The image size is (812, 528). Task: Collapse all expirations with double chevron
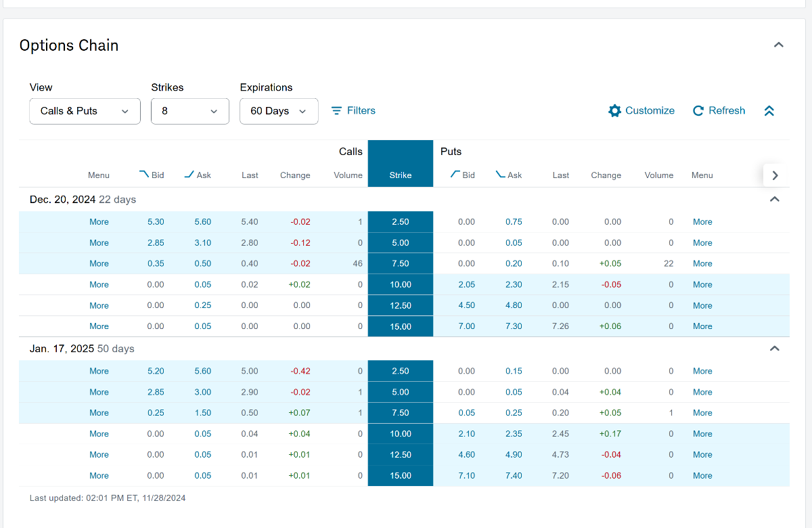(769, 111)
